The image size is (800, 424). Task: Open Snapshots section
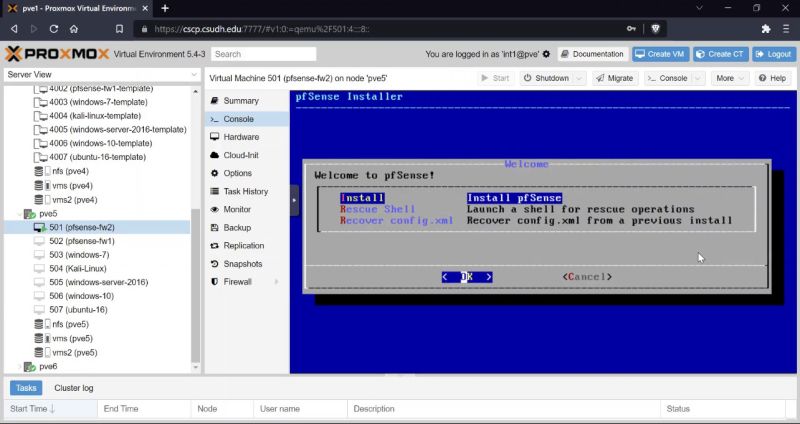pyautogui.click(x=247, y=264)
